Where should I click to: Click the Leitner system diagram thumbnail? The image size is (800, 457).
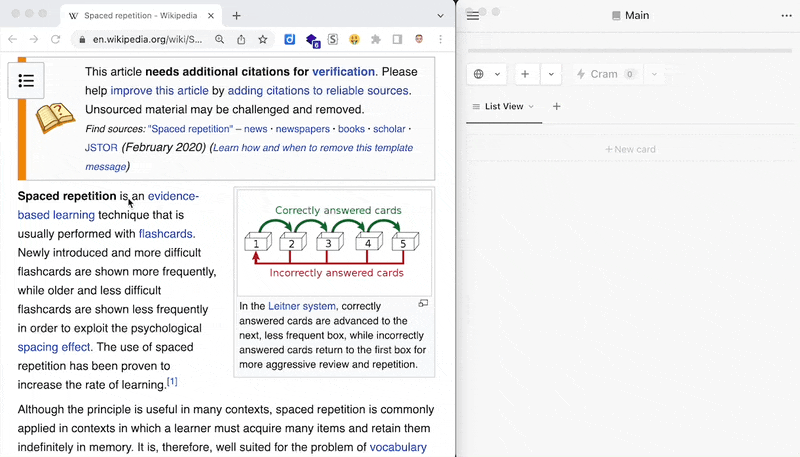tap(333, 242)
